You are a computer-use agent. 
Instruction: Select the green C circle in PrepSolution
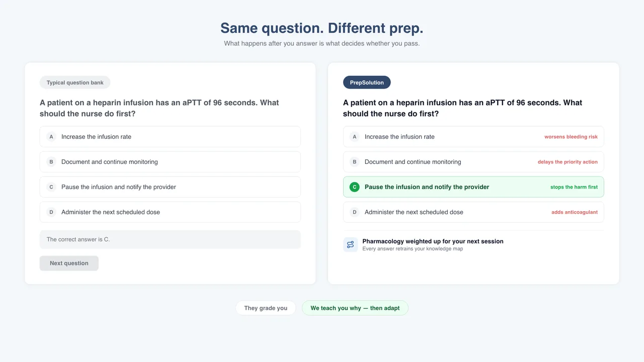pos(354,187)
